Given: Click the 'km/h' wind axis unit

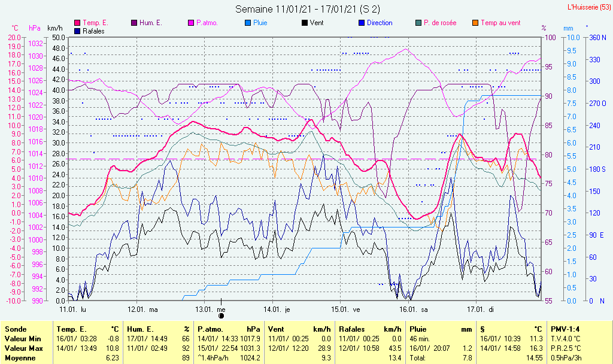Looking at the screenshot, I should point(54,28).
